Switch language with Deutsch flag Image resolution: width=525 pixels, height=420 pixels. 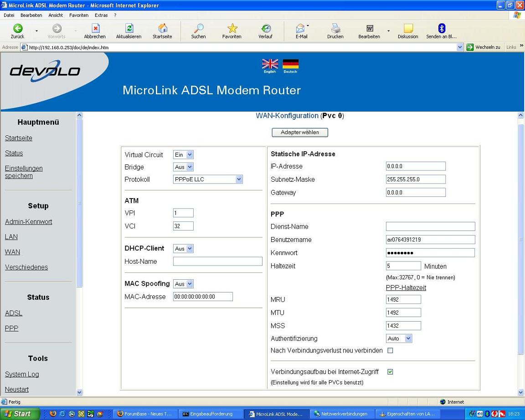click(290, 64)
